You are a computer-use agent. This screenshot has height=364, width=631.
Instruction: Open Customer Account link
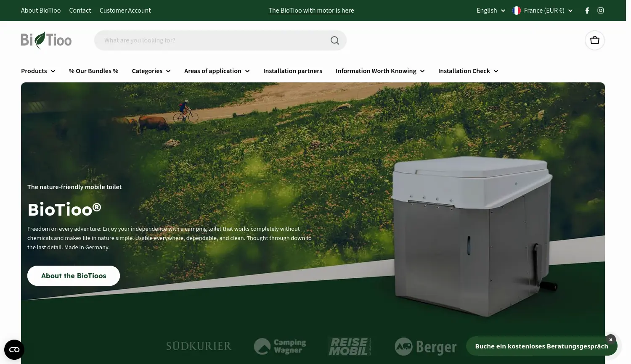pos(125,11)
